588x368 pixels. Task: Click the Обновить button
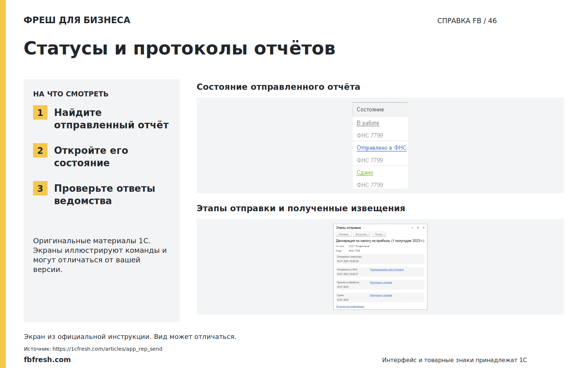coord(344,234)
